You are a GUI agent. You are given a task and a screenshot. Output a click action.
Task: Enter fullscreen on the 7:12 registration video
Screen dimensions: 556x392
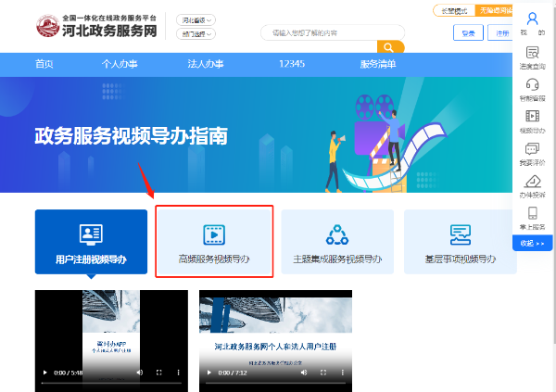(323, 373)
